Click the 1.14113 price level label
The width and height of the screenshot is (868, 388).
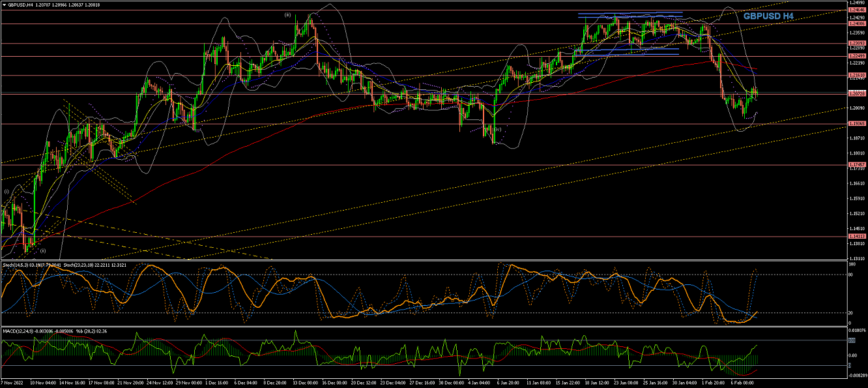[858, 236]
